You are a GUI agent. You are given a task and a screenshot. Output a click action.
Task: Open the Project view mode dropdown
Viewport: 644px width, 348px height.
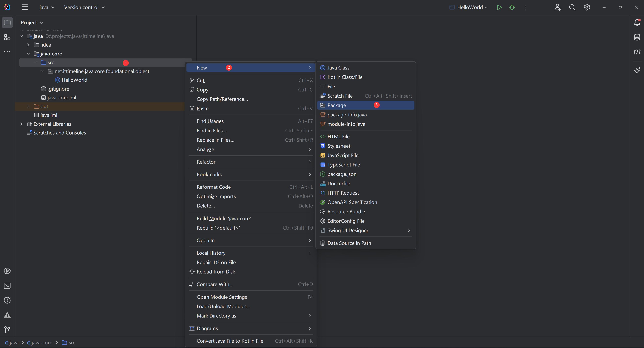32,22
